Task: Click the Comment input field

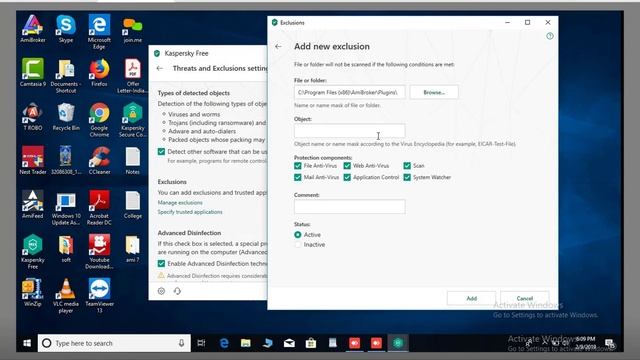Action: [x=349, y=207]
